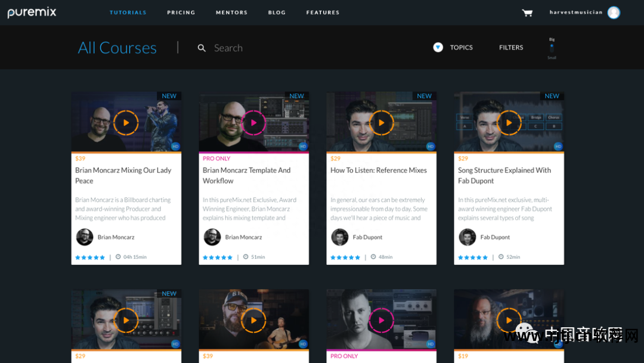Open the Blog nav item

coord(277,13)
